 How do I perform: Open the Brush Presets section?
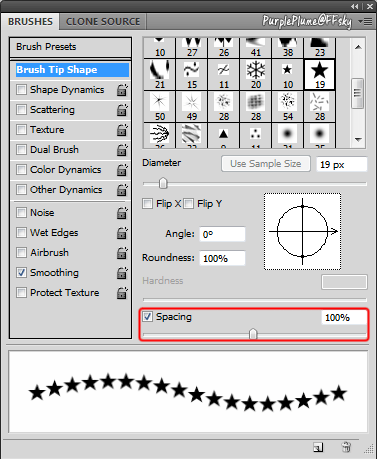[x=70, y=47]
